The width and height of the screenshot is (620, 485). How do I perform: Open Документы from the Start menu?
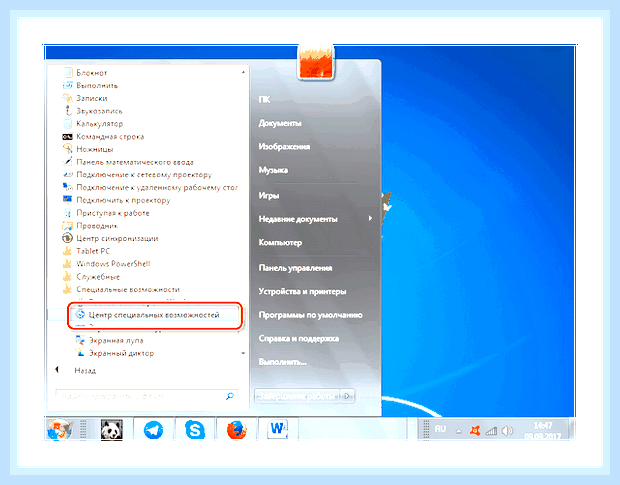[280, 123]
